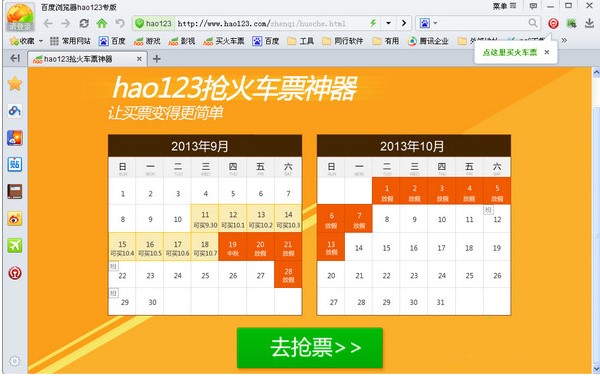Image resolution: width=600 pixels, height=376 pixels.
Task: Open the red railway sidebar icon
Action: coord(15,273)
